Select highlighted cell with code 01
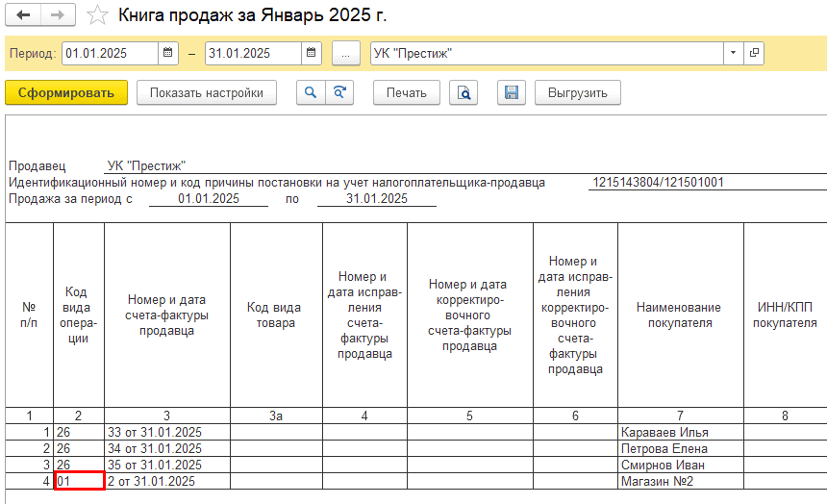This screenshot has height=504, width=827. (x=78, y=481)
